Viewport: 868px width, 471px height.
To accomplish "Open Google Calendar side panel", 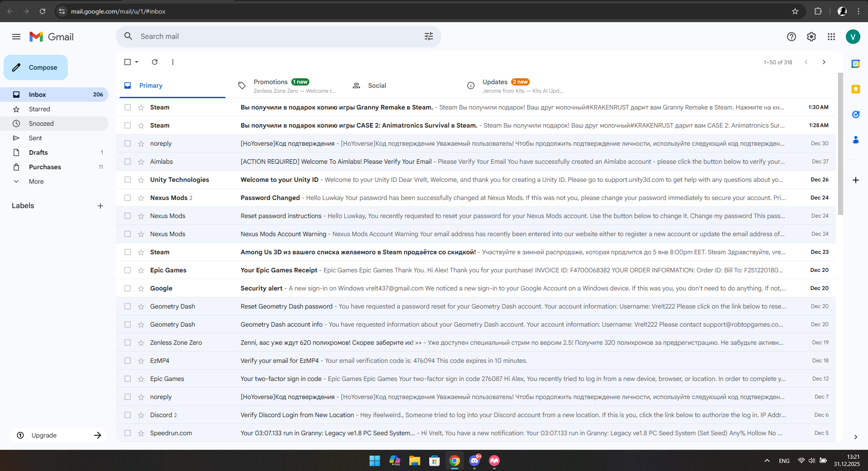I will tap(856, 64).
